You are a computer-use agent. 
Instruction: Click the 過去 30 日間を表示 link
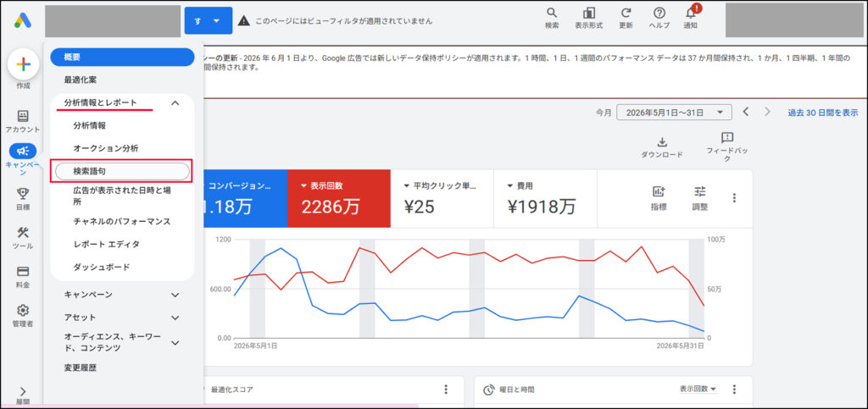click(x=823, y=112)
